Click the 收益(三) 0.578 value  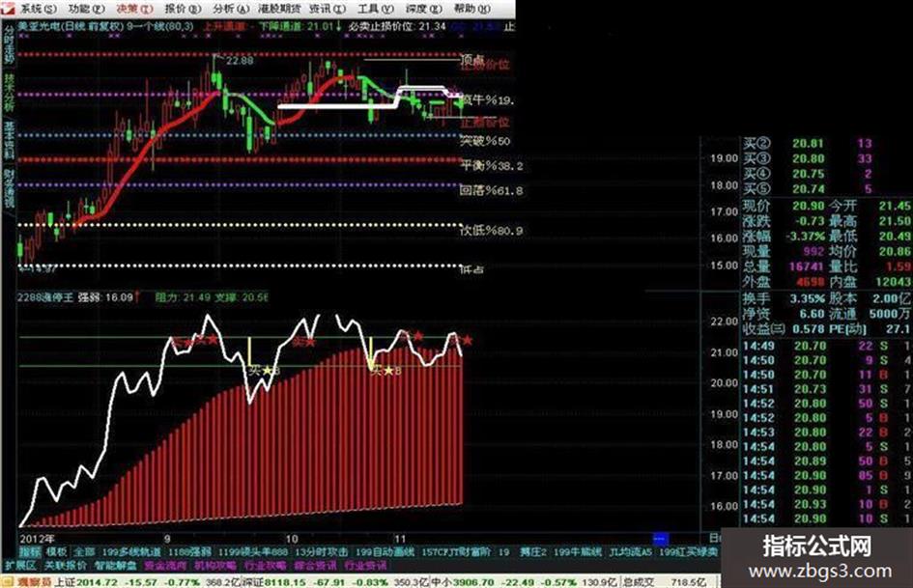tap(809, 329)
